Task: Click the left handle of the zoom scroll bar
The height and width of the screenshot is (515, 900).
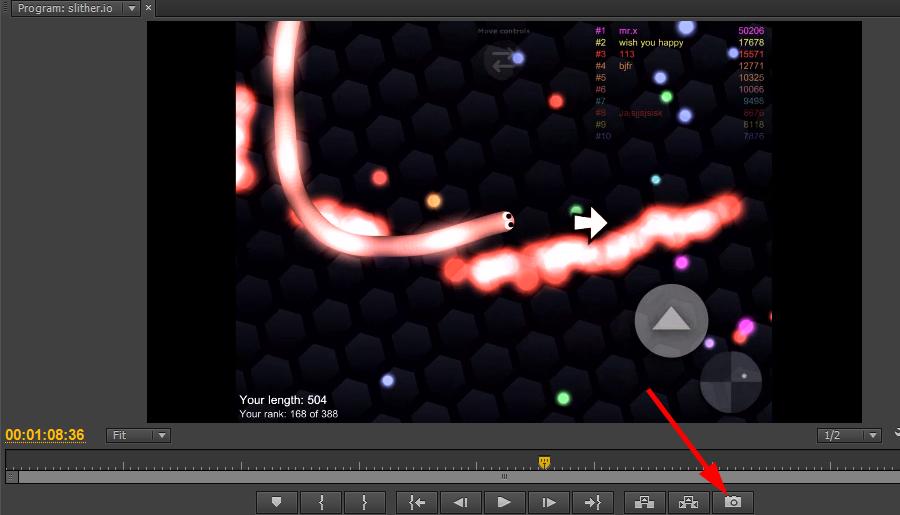Action: [10, 477]
